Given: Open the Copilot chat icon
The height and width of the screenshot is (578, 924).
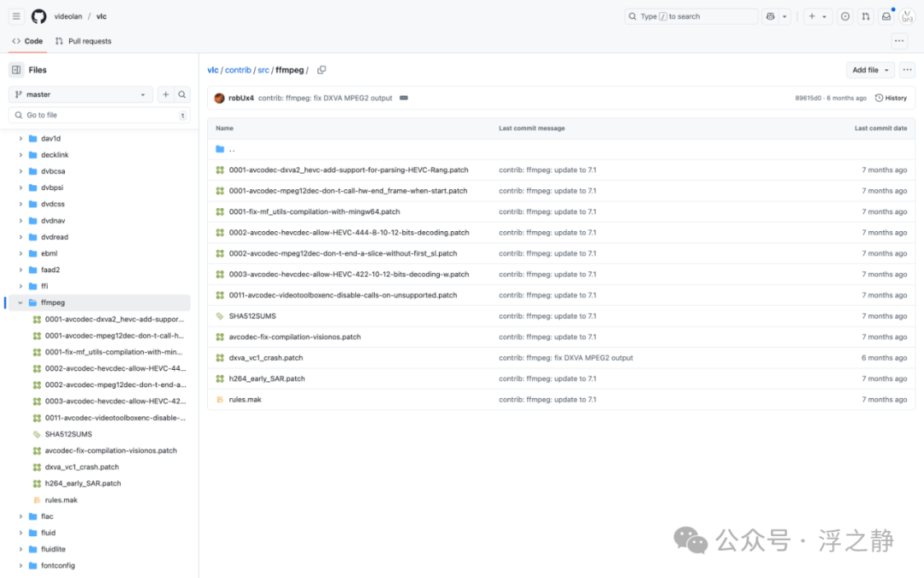Looking at the screenshot, I should (770, 16).
